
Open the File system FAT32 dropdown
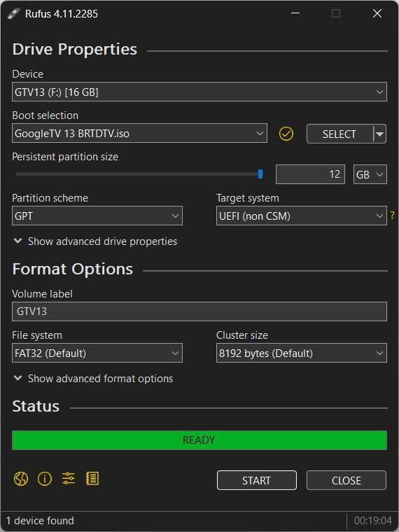click(x=97, y=353)
